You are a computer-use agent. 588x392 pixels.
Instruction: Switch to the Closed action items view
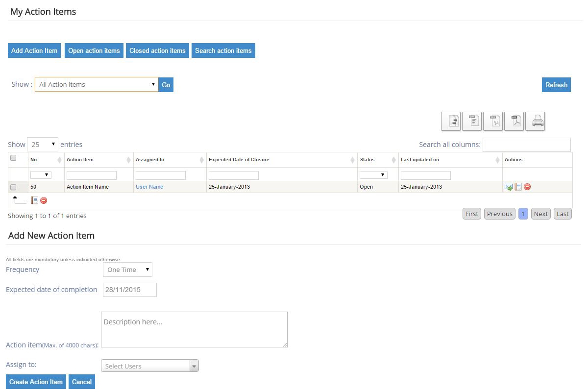157,50
